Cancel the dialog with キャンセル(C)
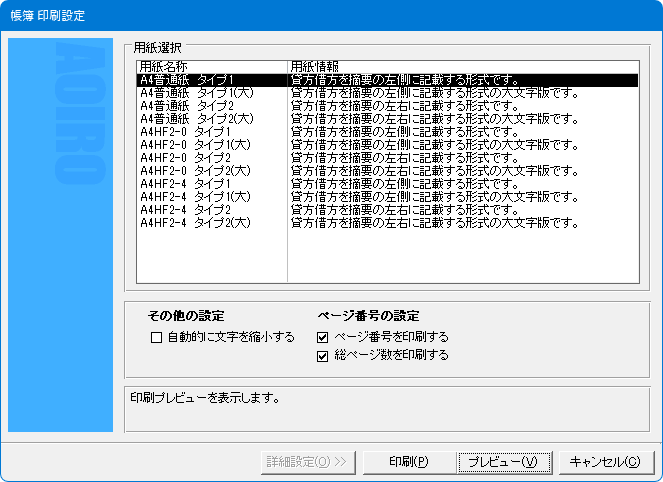This screenshot has height=482, width=663. [x=604, y=461]
